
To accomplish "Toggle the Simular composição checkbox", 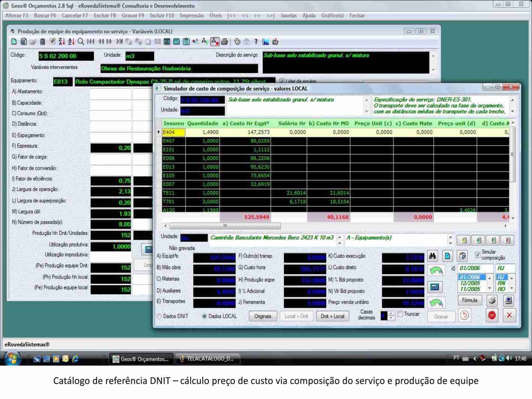I will [477, 255].
